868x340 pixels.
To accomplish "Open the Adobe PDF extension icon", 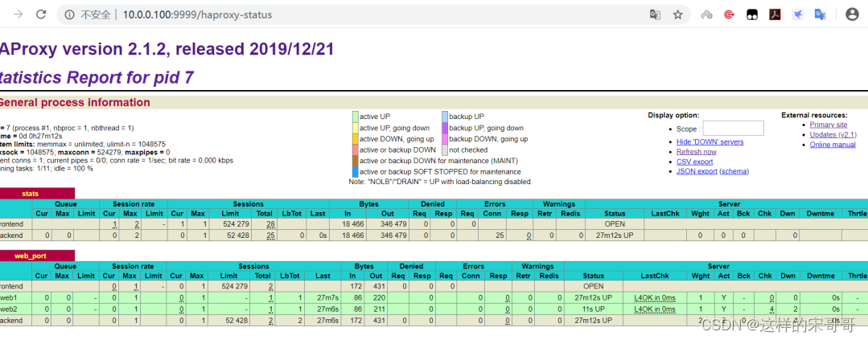I will point(775,15).
